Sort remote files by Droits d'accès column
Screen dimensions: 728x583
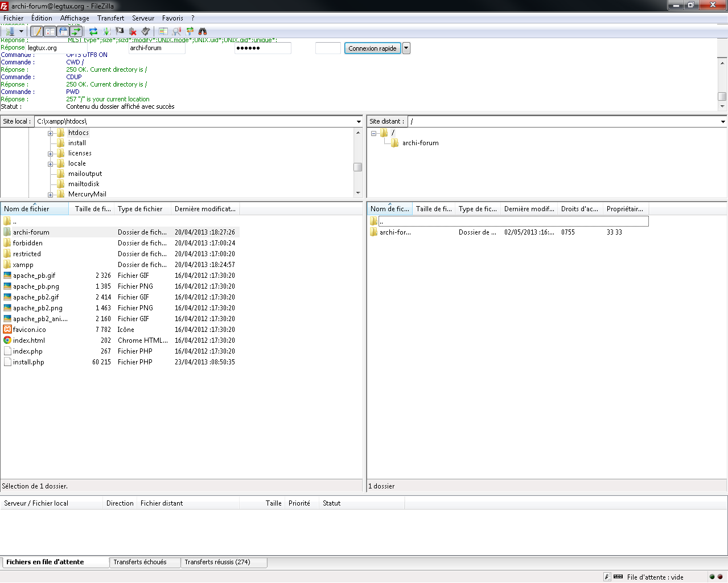581,209
